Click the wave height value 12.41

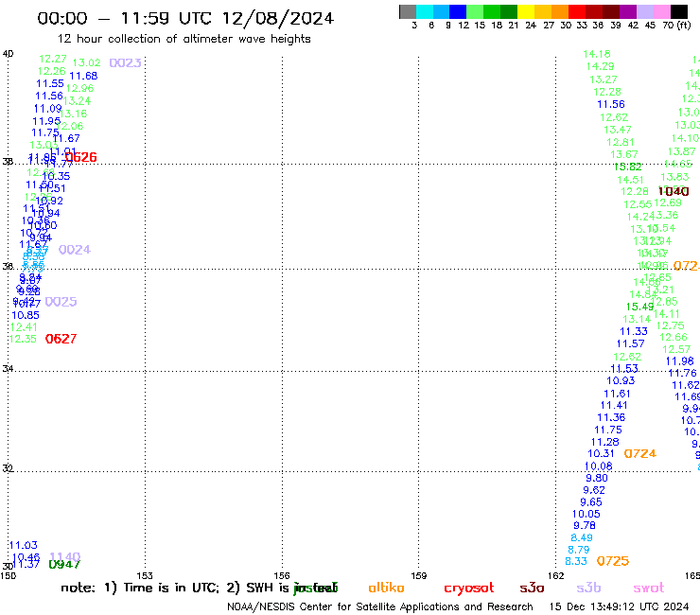24,327
